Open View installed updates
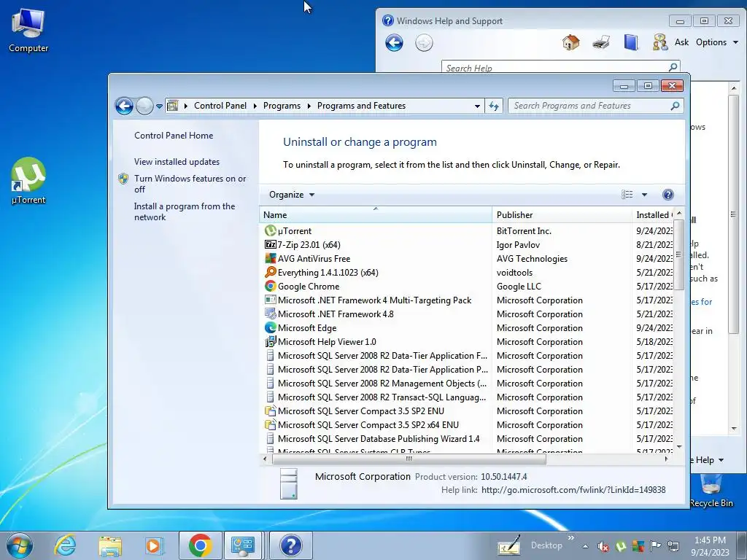 (177, 161)
